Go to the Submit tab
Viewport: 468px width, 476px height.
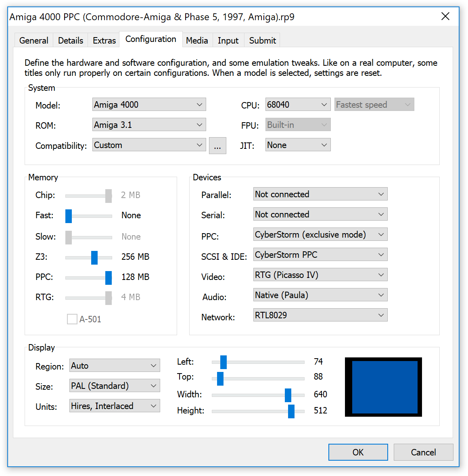(x=262, y=40)
